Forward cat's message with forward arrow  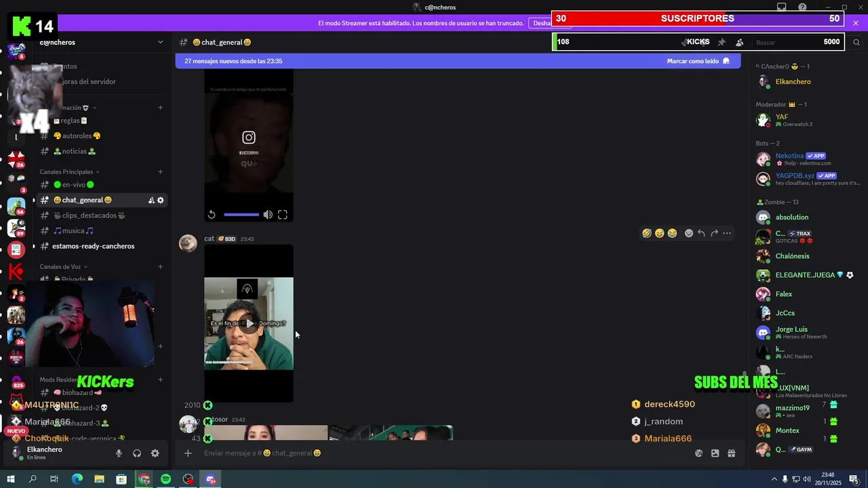click(x=714, y=233)
